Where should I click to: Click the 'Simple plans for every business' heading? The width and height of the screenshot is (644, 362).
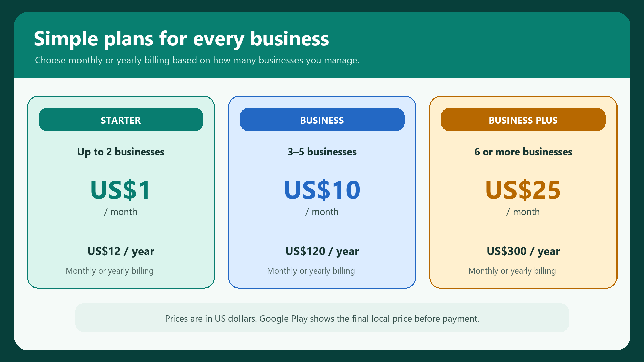[x=181, y=39]
